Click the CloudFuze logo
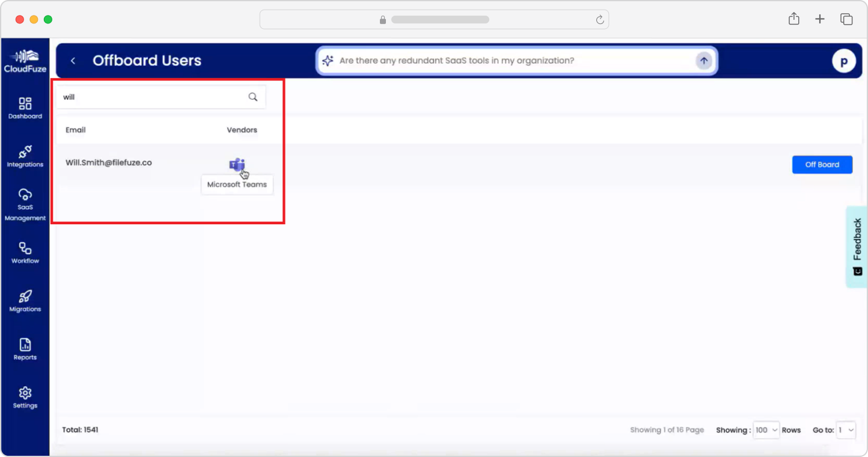Image resolution: width=868 pixels, height=457 pixels. tap(25, 61)
